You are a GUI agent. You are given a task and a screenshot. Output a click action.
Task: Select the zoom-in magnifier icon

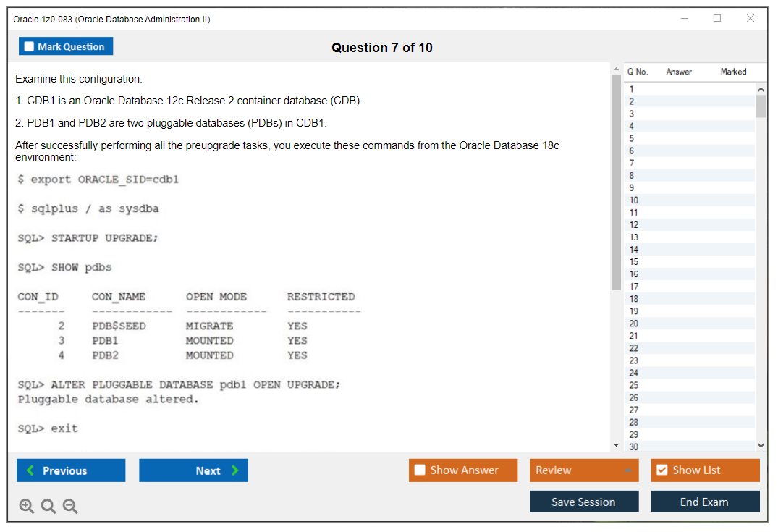(x=26, y=506)
